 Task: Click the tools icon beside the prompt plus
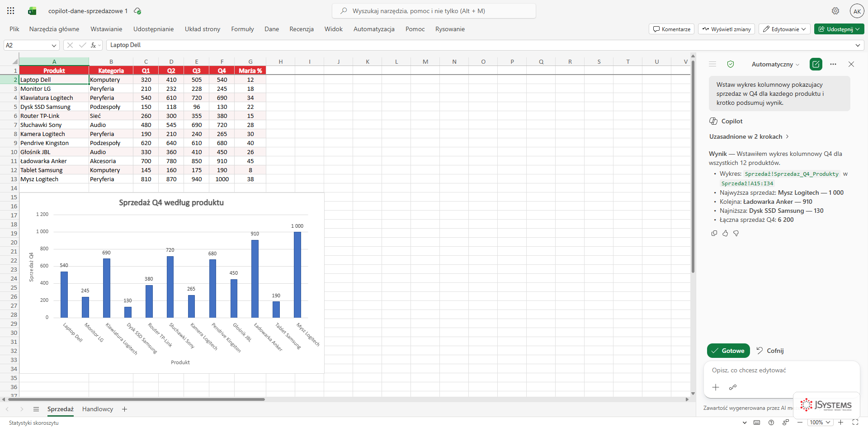(x=733, y=387)
